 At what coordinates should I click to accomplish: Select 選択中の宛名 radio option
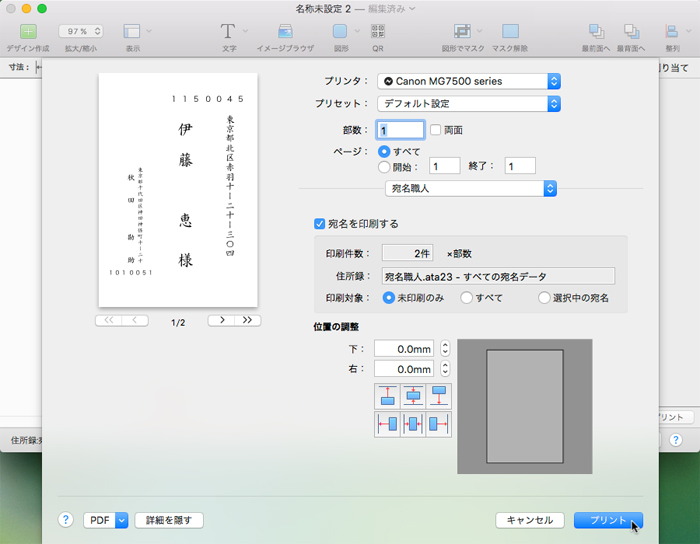click(544, 298)
